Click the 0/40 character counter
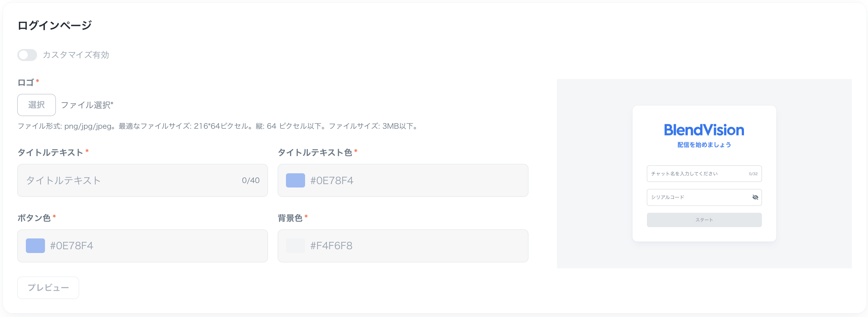The height and width of the screenshot is (317, 868). point(251,180)
